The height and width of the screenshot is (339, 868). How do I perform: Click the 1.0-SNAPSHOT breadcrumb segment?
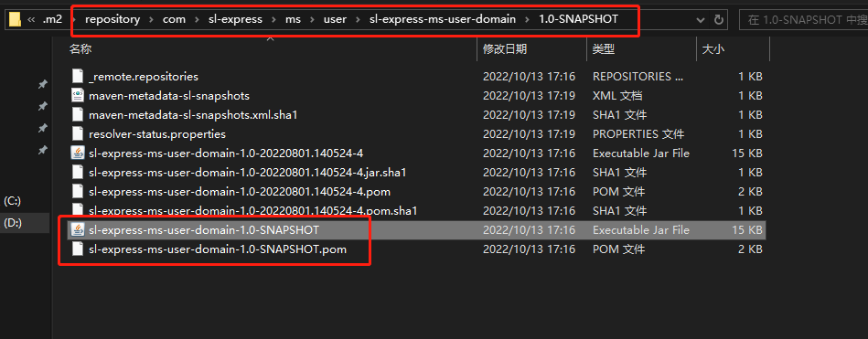[x=578, y=19]
